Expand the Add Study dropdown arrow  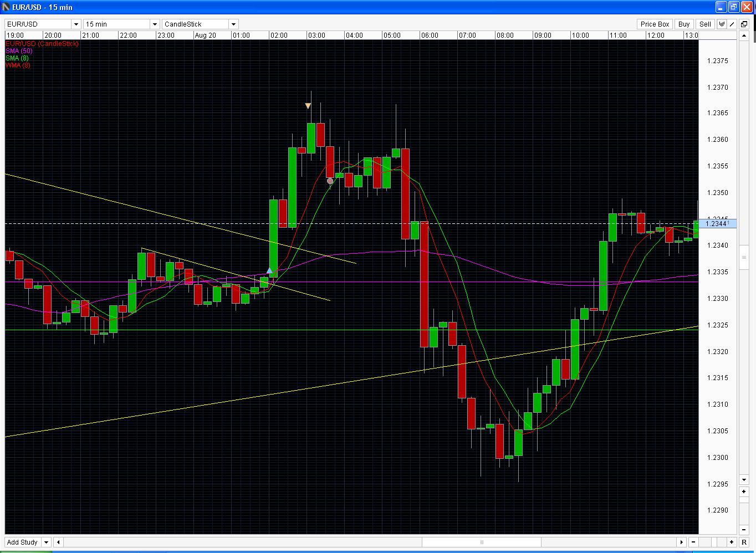46,542
